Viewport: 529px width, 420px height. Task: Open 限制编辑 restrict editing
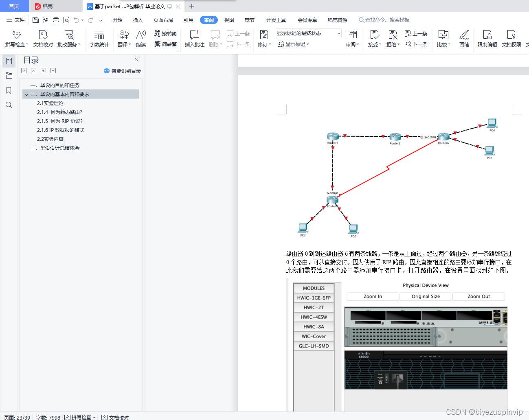tap(487, 35)
